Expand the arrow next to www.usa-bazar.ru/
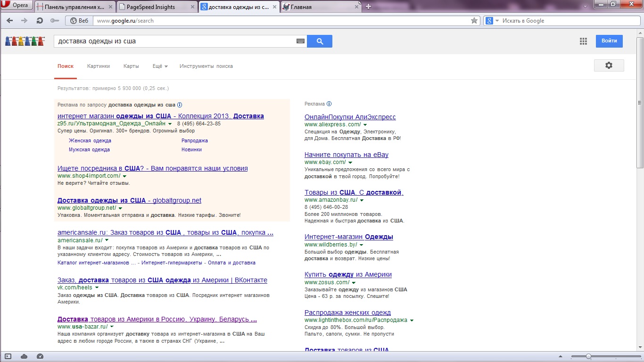 pyautogui.click(x=112, y=327)
